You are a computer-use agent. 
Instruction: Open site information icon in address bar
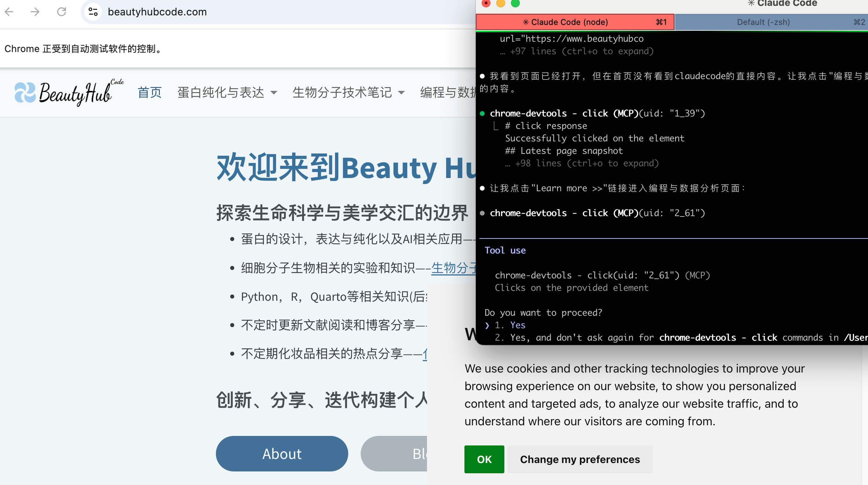93,12
